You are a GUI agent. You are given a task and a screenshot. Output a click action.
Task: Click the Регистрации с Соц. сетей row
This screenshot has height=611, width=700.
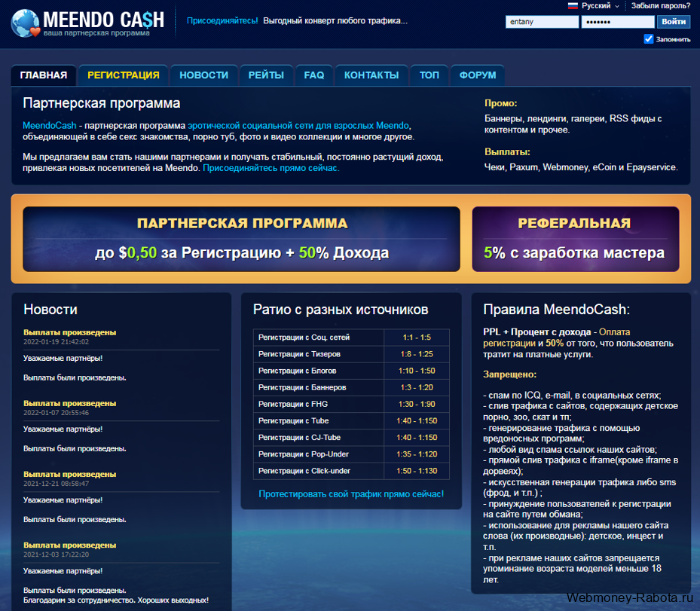(x=351, y=338)
